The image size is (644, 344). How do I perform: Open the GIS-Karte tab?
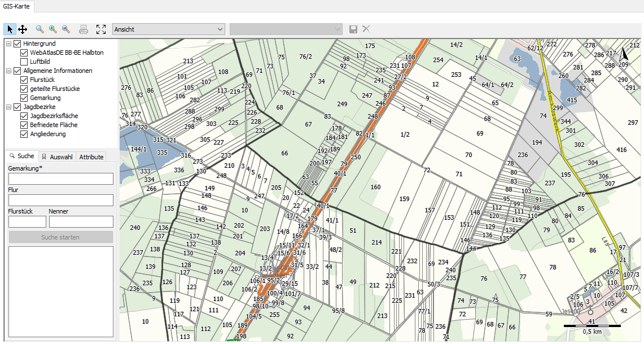(x=18, y=7)
